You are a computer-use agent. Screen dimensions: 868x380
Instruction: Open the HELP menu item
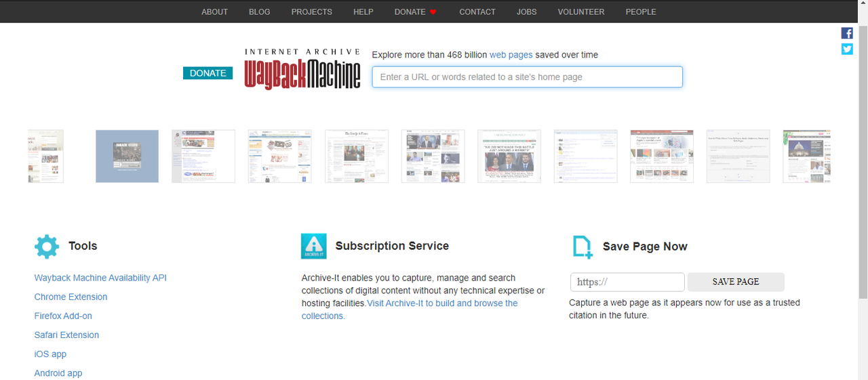click(363, 12)
